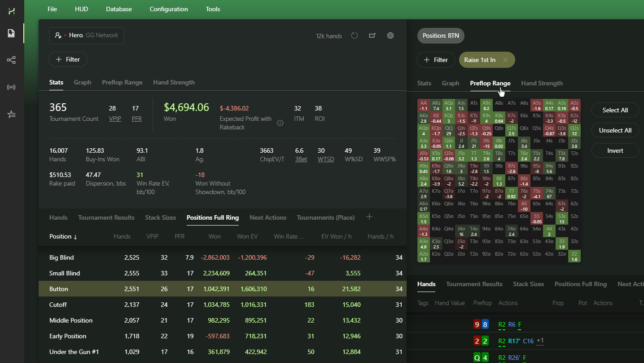Open the Hero, GG Network player selector
Image resolution: width=644 pixels, height=363 pixels.
87,35
